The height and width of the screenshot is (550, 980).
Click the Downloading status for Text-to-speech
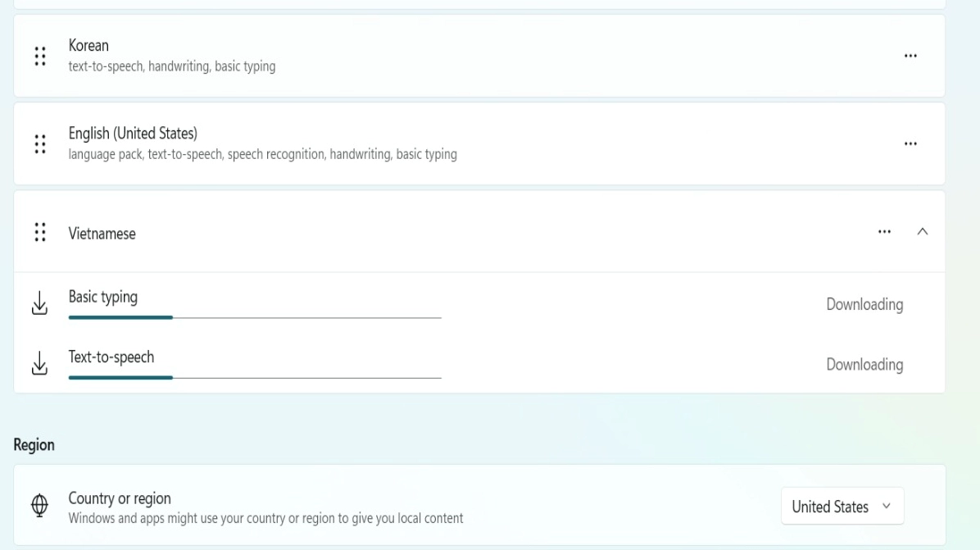(864, 365)
